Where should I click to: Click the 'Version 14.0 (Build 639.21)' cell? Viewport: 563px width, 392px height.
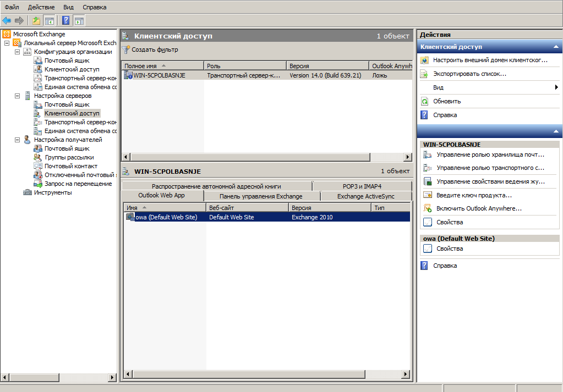click(325, 75)
